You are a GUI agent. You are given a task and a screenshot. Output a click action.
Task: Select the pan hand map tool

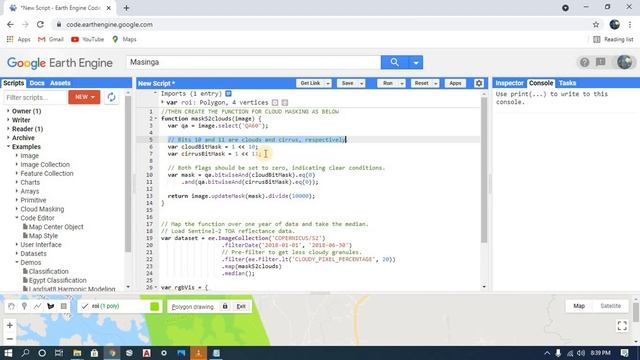tap(11, 306)
